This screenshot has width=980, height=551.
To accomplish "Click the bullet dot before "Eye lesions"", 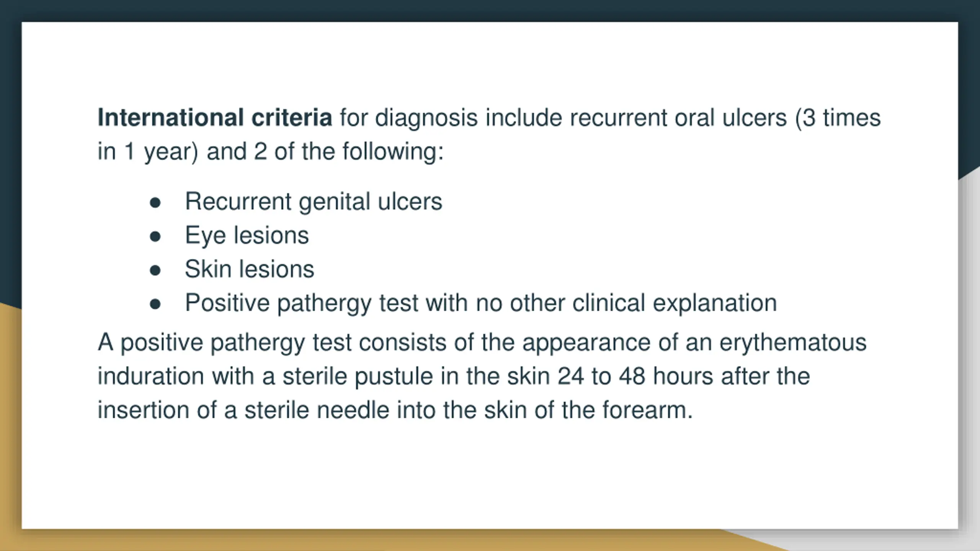I will (155, 236).
